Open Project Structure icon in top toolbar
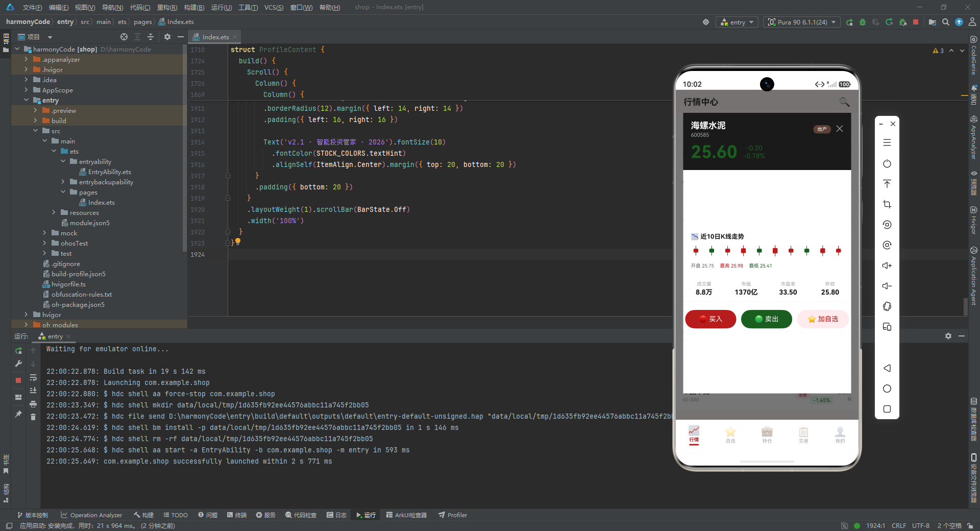980x531 pixels. (x=933, y=22)
